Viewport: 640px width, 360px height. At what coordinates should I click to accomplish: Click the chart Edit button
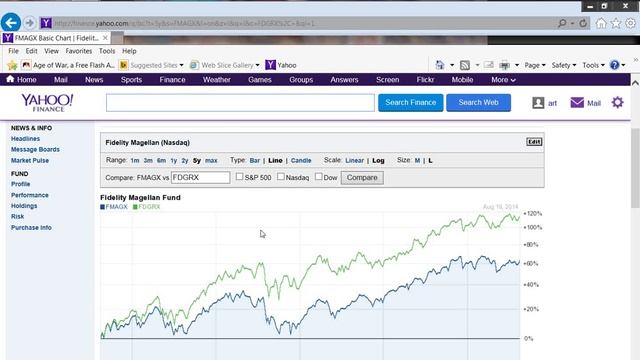(x=534, y=142)
